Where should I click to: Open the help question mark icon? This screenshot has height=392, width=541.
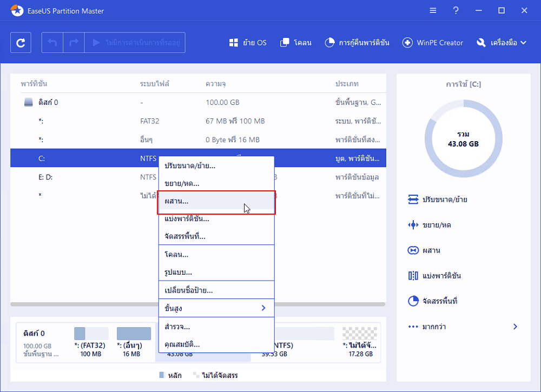point(456,11)
